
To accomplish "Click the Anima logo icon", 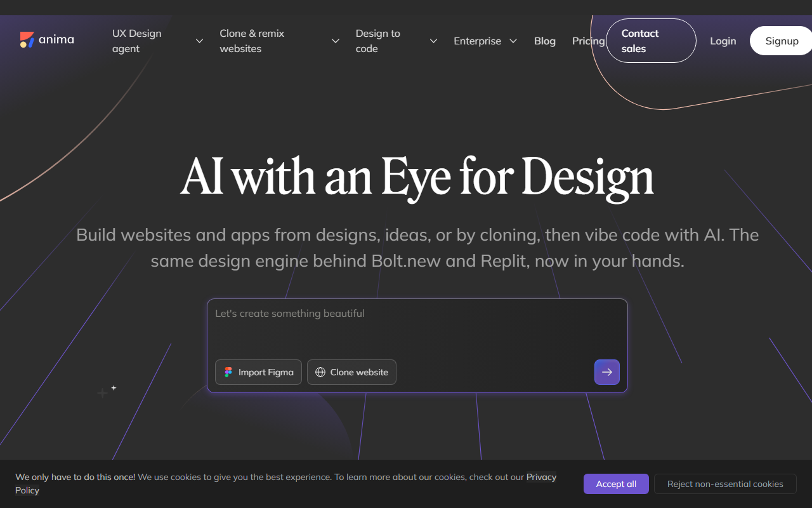I will point(27,40).
